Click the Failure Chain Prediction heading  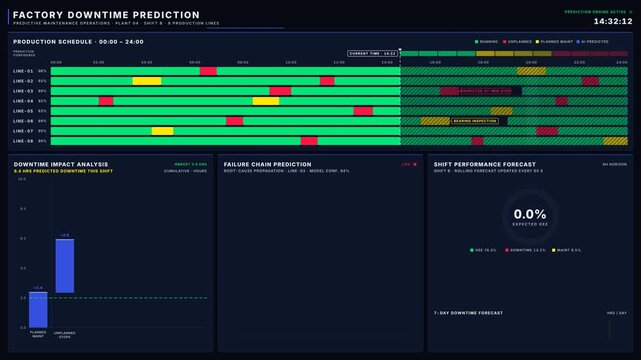coord(267,164)
